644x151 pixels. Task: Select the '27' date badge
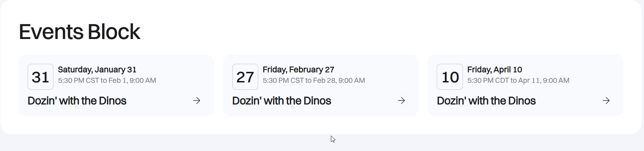tap(245, 77)
